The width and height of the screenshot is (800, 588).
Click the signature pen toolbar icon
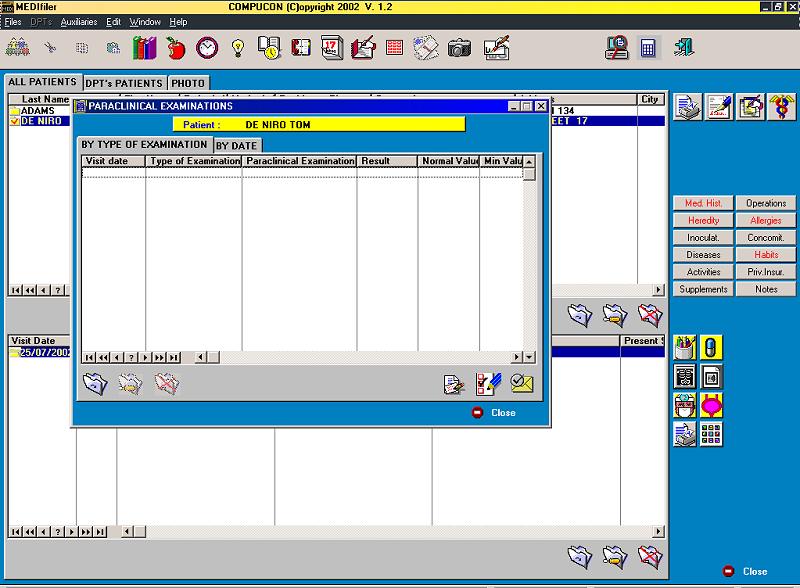point(496,48)
